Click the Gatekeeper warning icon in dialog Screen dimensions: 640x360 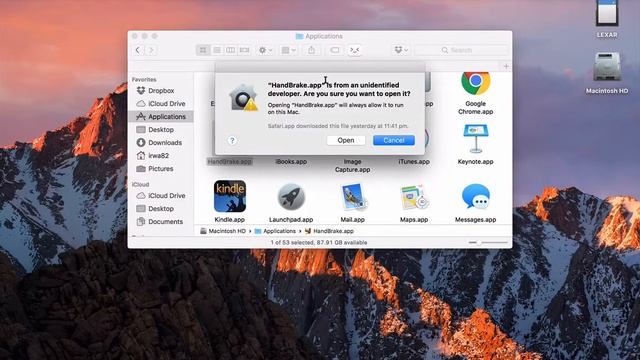pos(243,97)
